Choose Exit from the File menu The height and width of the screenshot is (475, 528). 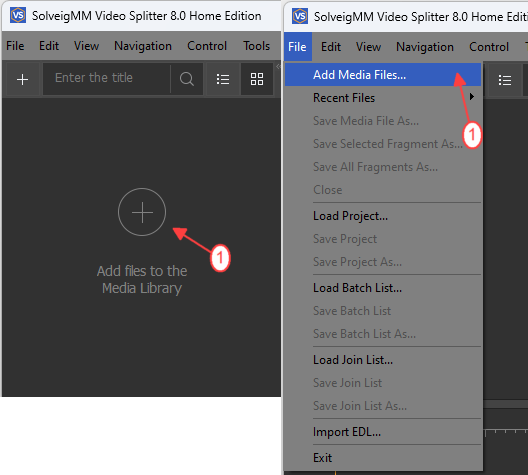coord(383,458)
